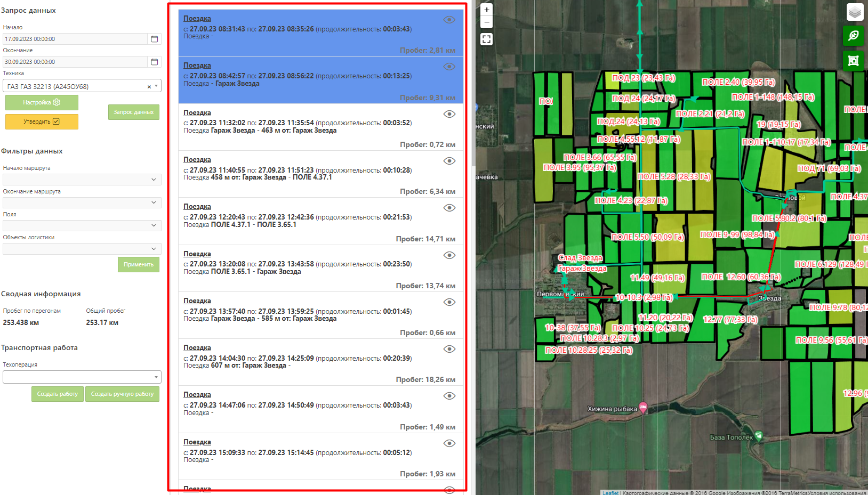Image resolution: width=868 pixels, height=495 pixels.
Task: Open calendar for Окончание date
Action: pos(154,62)
